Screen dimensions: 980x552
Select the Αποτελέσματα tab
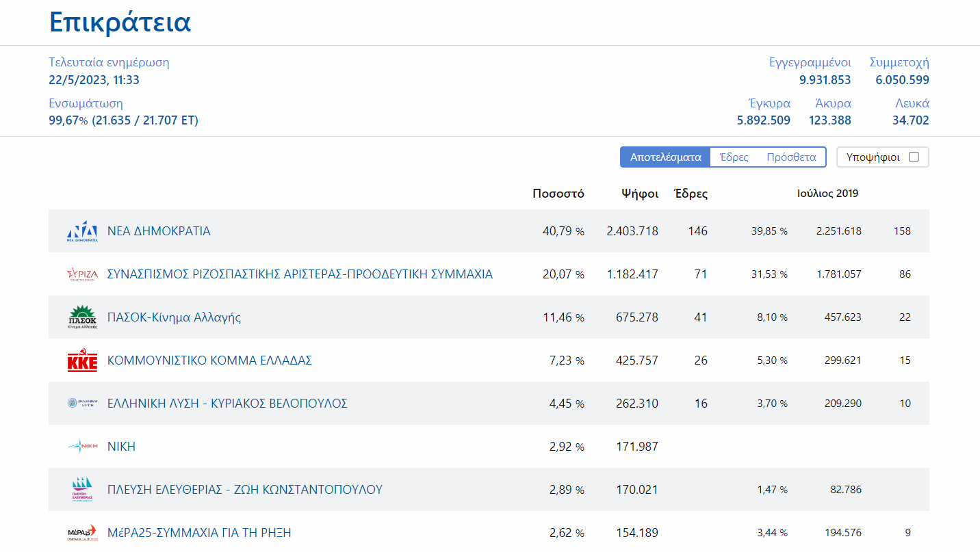(665, 157)
